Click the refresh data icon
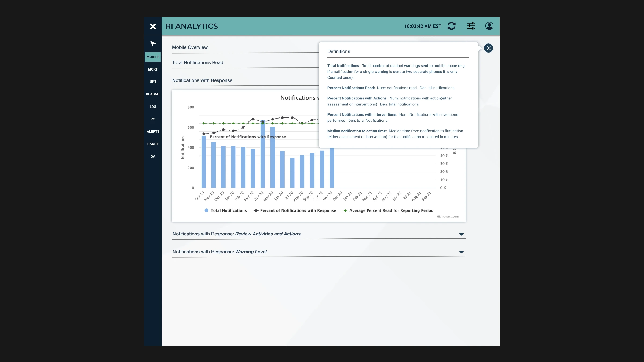 click(x=452, y=26)
